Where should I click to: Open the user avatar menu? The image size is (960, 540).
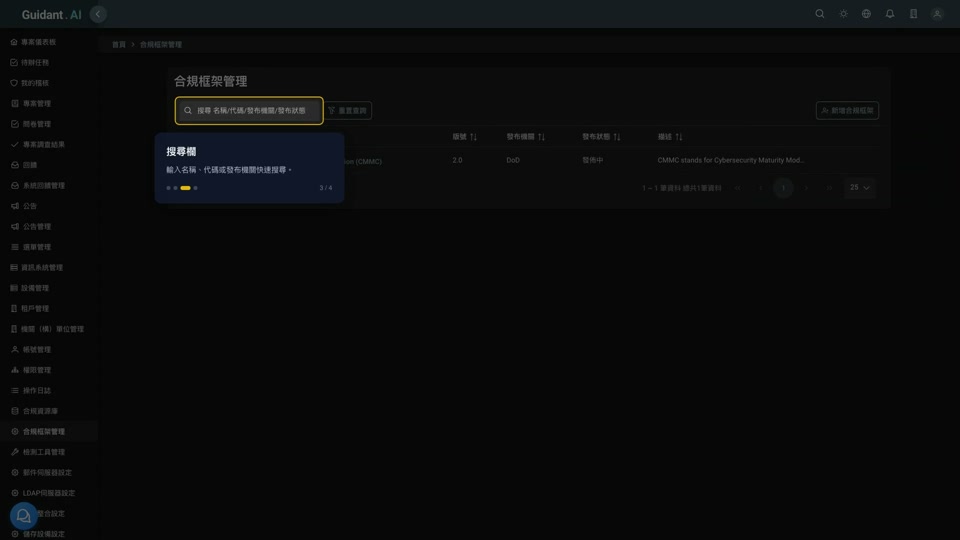tap(937, 13)
